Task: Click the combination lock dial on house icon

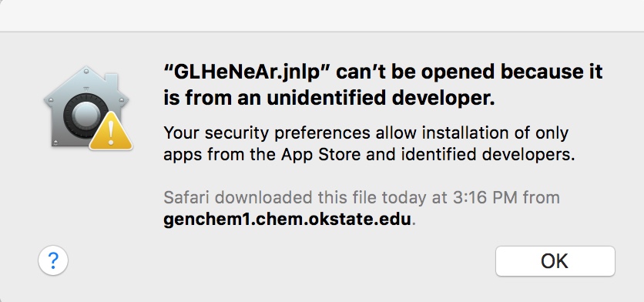Action: 86,116
